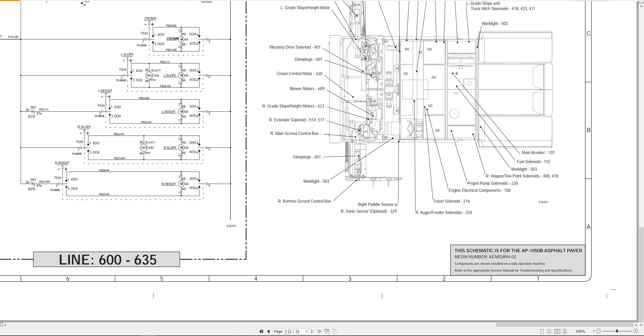This screenshot has width=644, height=336.
Task: Go to the first page
Action: point(261,331)
